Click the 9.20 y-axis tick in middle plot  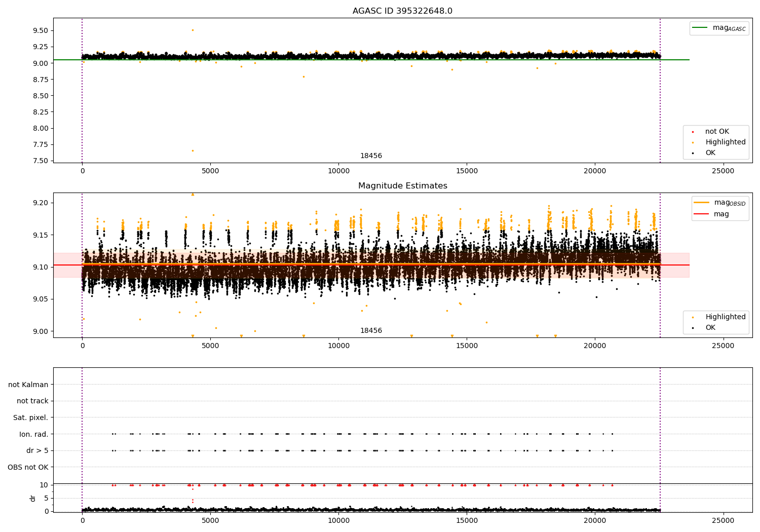tap(41, 203)
